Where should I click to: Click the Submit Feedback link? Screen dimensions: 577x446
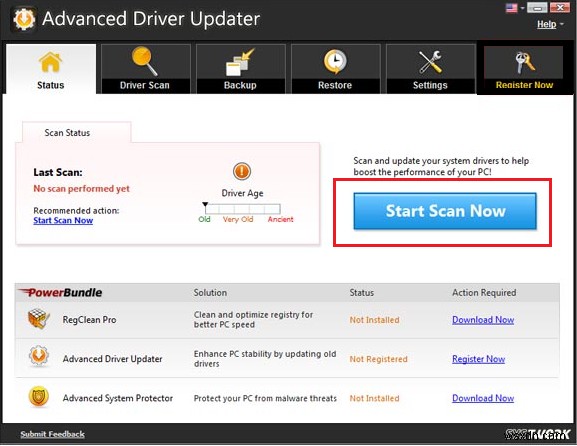pyautogui.click(x=52, y=434)
